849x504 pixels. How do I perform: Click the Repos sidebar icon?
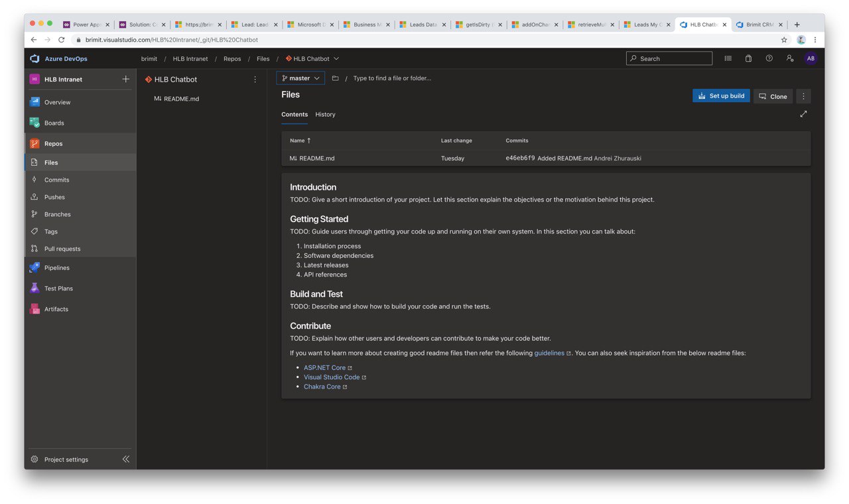tap(35, 143)
